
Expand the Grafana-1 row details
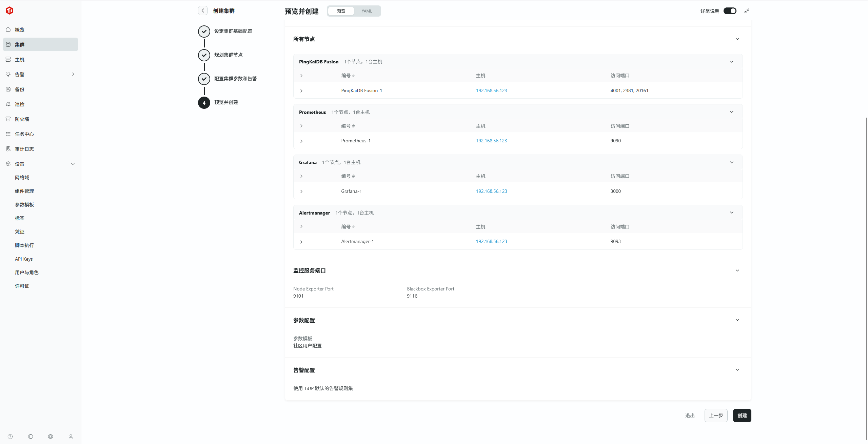coord(301,191)
